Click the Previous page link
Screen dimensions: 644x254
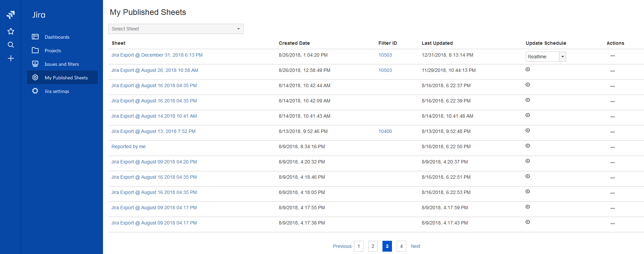tap(342, 246)
